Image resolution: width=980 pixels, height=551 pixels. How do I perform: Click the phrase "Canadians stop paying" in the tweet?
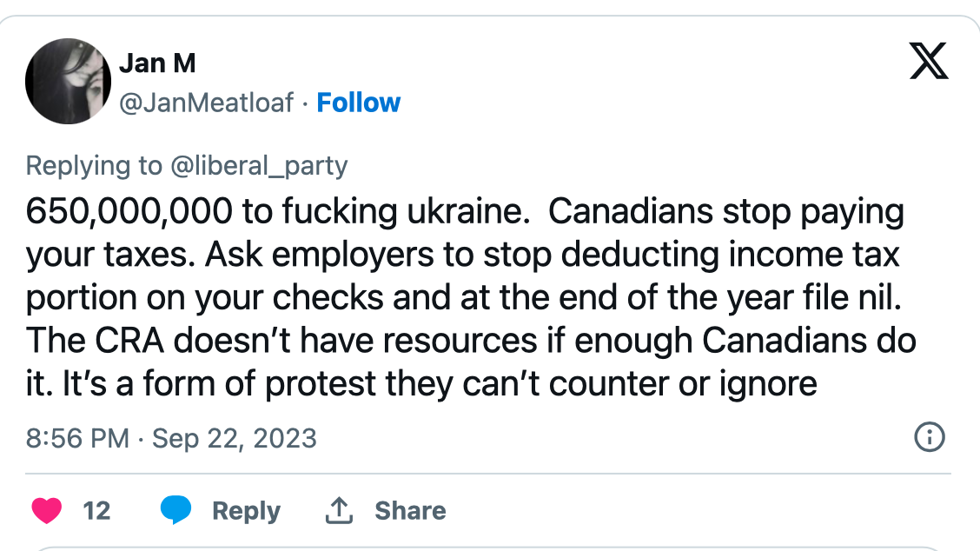[726, 212]
